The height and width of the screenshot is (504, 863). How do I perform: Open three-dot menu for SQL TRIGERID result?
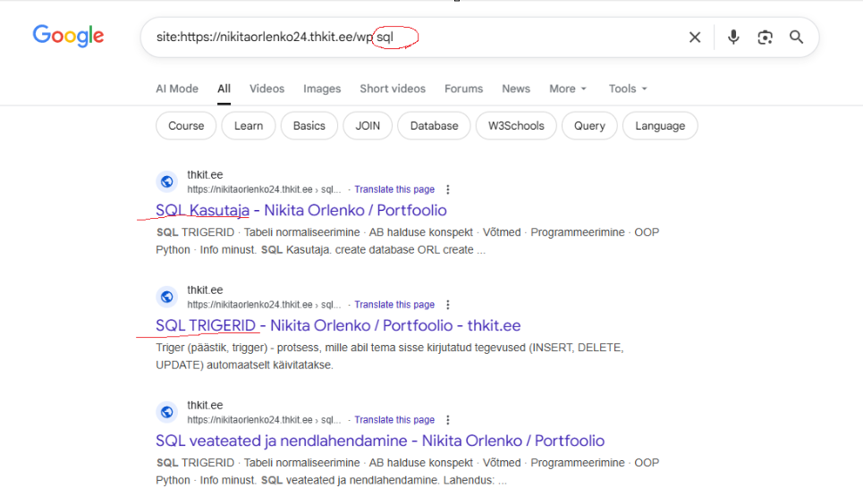point(448,305)
